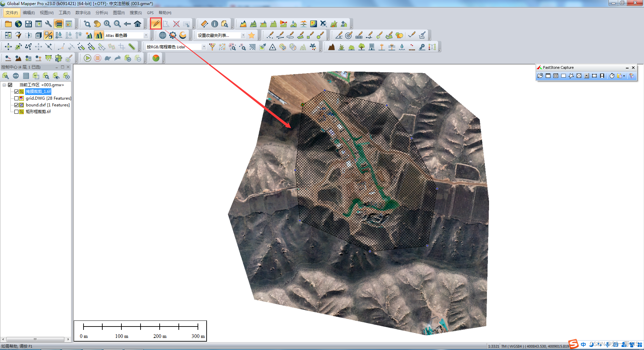The height and width of the screenshot is (350, 644).
Task: Open the 分析 menu
Action: [102, 13]
